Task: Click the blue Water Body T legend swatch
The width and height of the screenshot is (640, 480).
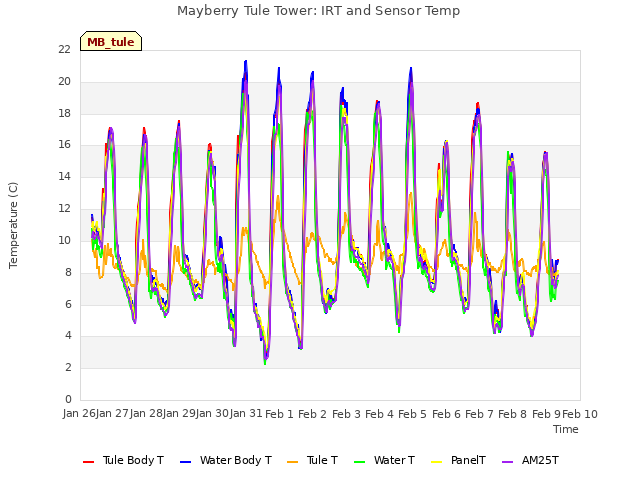Action: (186, 461)
